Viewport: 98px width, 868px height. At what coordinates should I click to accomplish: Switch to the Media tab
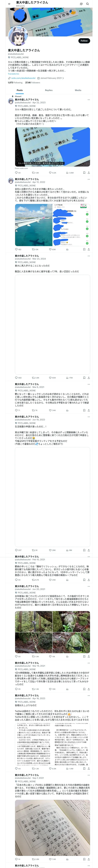point(78,90)
